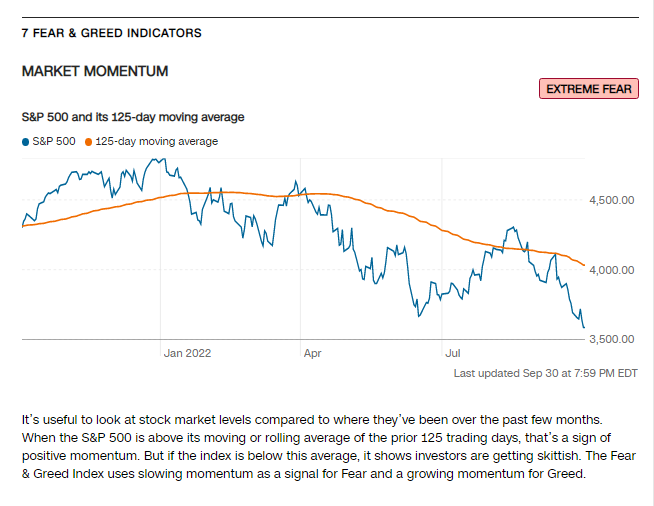Click the chart subtitle about the 125-day moving average

point(133,117)
